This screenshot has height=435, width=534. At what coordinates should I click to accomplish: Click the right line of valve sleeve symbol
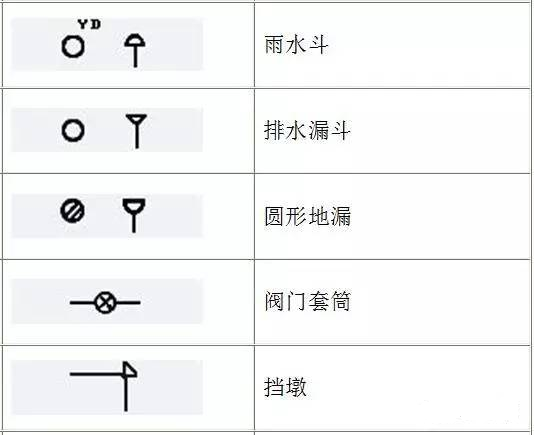(x=128, y=302)
